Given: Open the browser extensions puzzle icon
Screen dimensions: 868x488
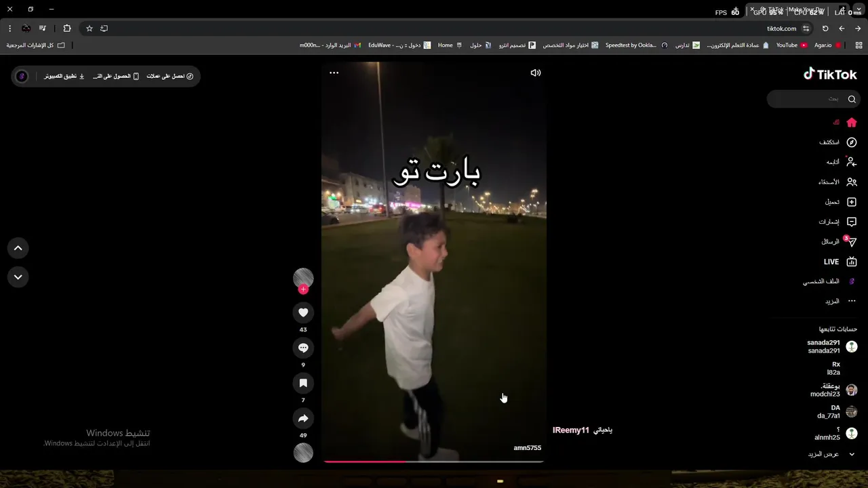Looking at the screenshot, I should tap(66, 28).
